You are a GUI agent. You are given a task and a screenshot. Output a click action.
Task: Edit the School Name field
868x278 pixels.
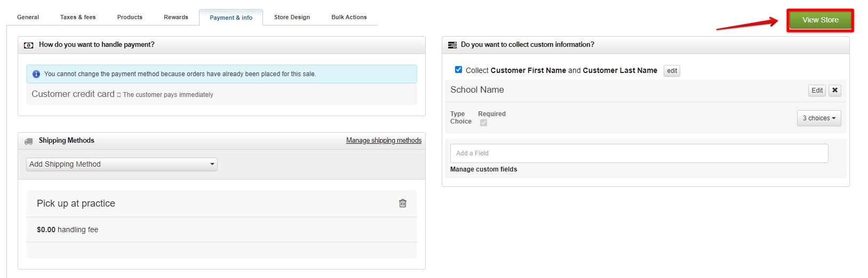tap(817, 90)
